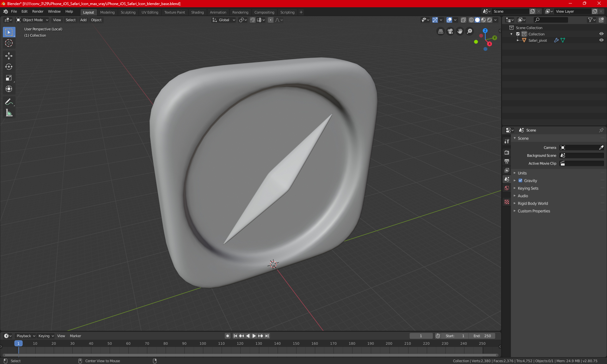607x364 pixels.
Task: Click the camera eyedropper icon
Action: pyautogui.click(x=601, y=148)
